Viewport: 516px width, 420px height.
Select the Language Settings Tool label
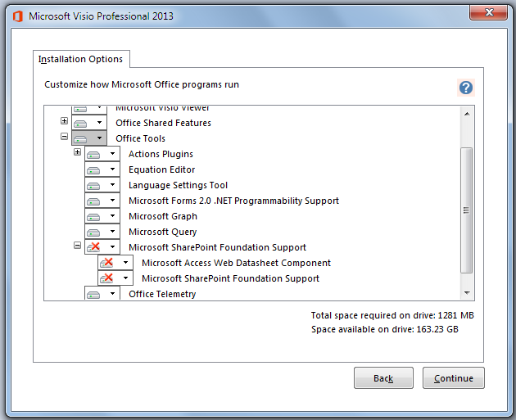[178, 185]
